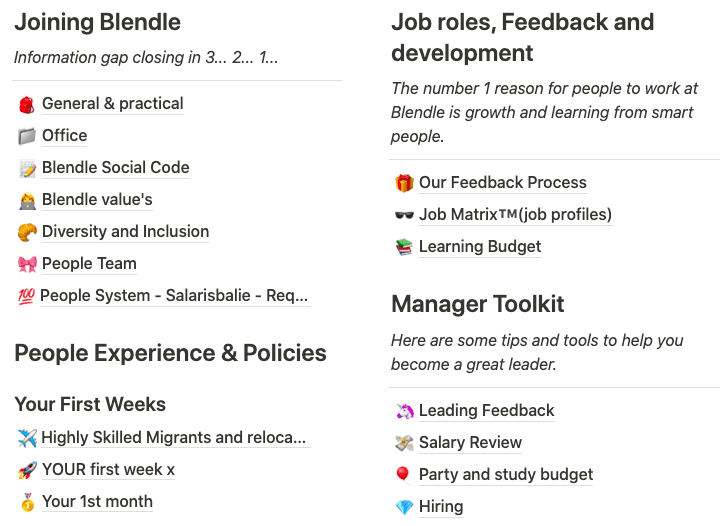Click the croissant icon beside Diversity and Inclusion
Viewport: 724px width, 526px height.
click(x=27, y=232)
